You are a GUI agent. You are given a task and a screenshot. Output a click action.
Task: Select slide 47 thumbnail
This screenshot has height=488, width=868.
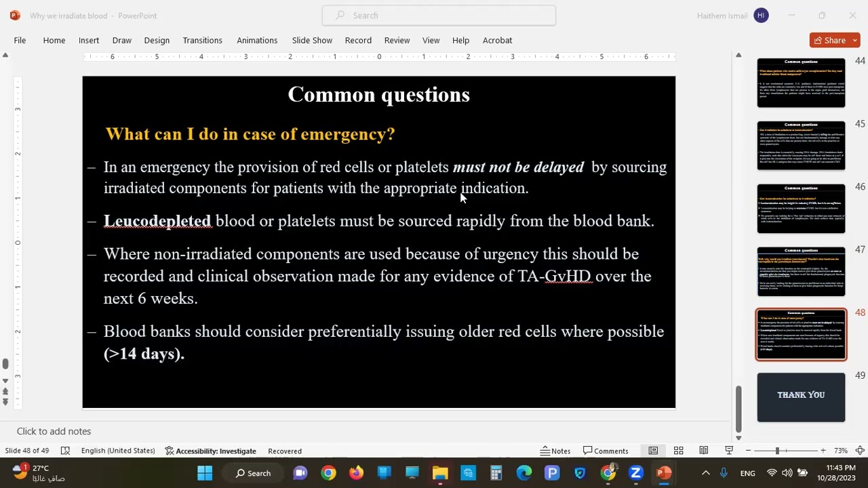pyautogui.click(x=801, y=271)
